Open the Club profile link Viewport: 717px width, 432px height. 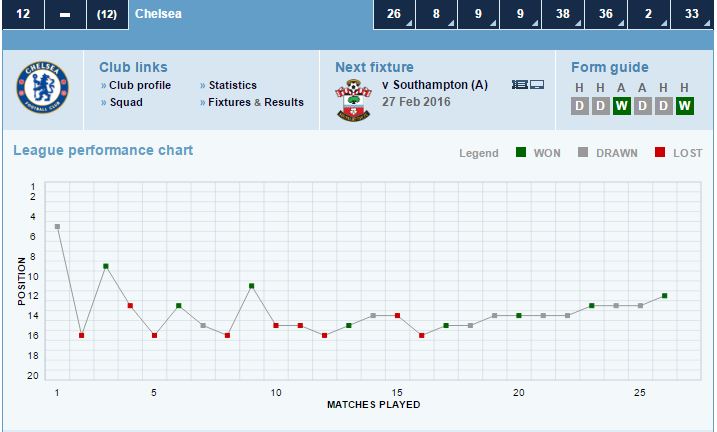click(140, 85)
